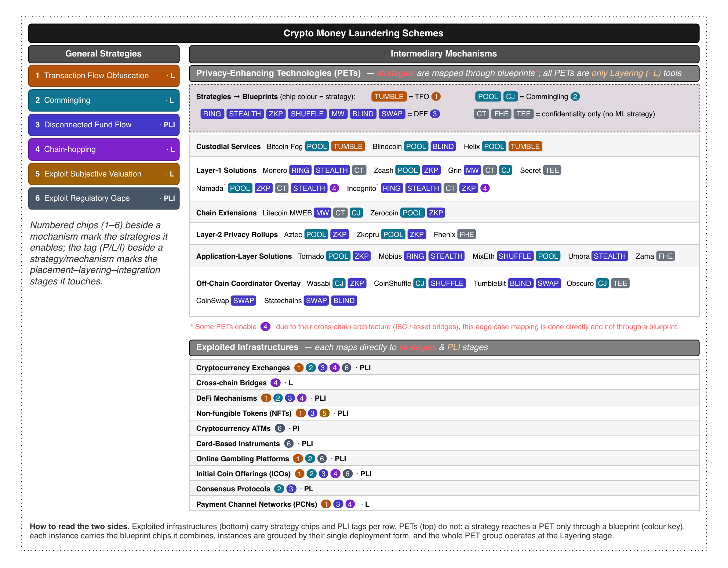Click the orange 1 chip next to TFO in legend
Screen dimensions: 728x568
click(x=436, y=97)
